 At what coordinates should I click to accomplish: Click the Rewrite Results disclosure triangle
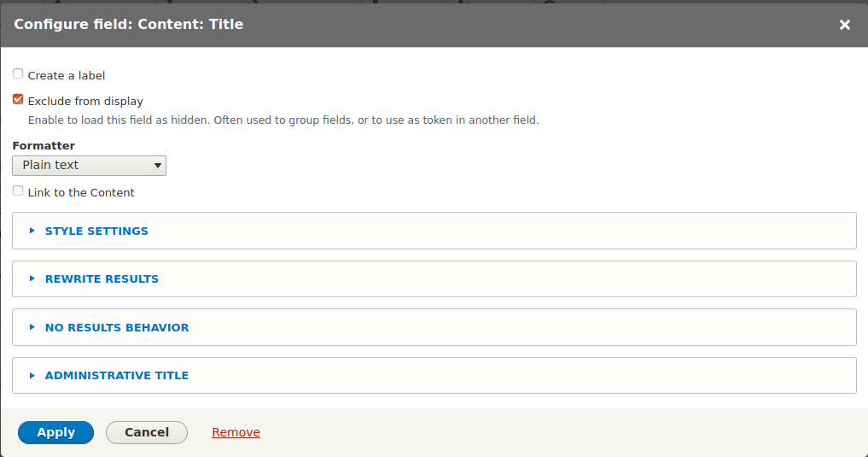click(32, 278)
